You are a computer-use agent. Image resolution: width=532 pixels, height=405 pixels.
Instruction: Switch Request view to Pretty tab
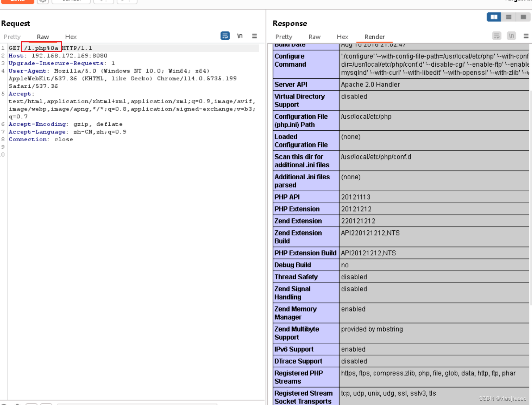12,37
